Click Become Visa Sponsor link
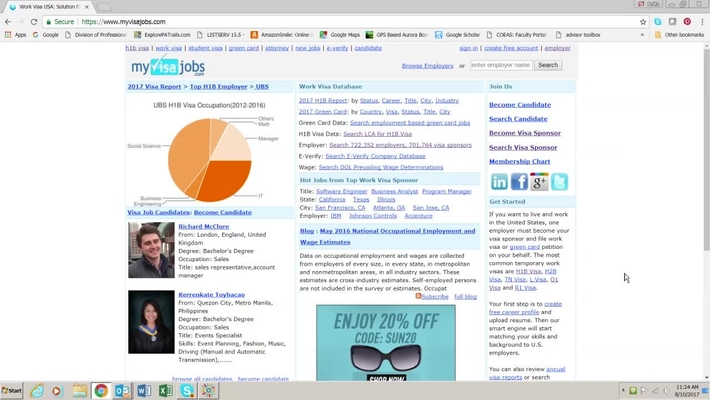Viewport: 710px width, 400px height. pyautogui.click(x=524, y=133)
